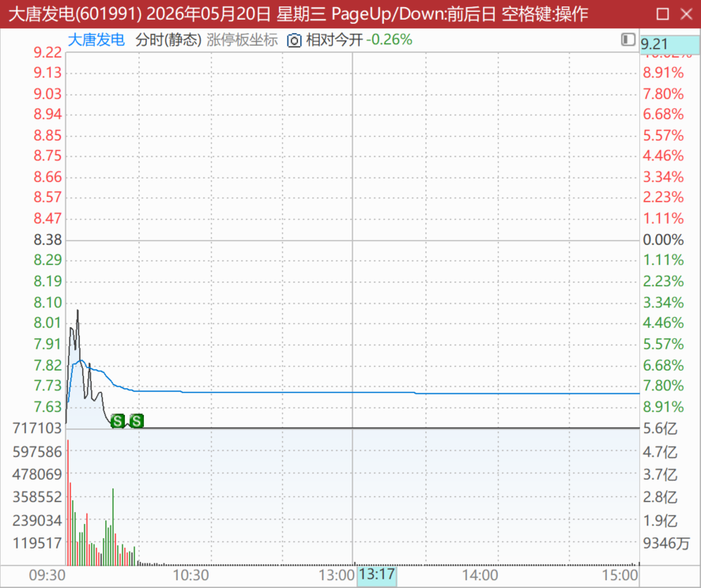
Task: Click the 717103 volume axis label
Action: pyautogui.click(x=37, y=428)
